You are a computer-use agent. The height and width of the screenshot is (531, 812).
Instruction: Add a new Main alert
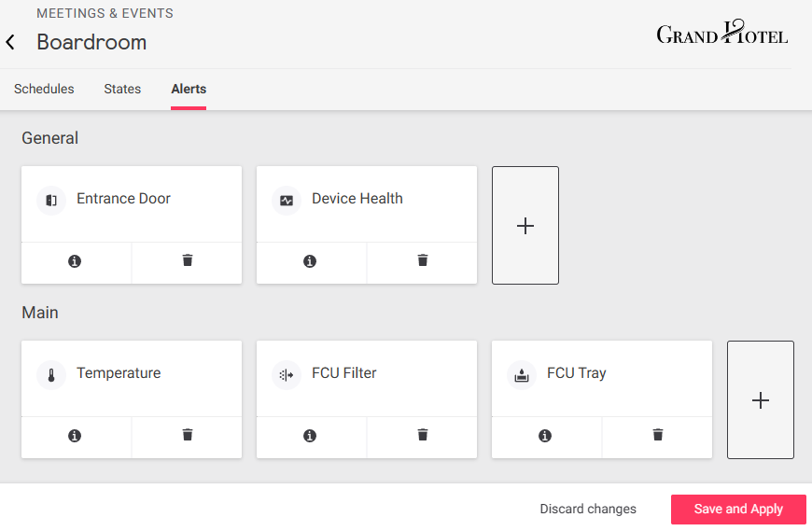pyautogui.click(x=761, y=400)
